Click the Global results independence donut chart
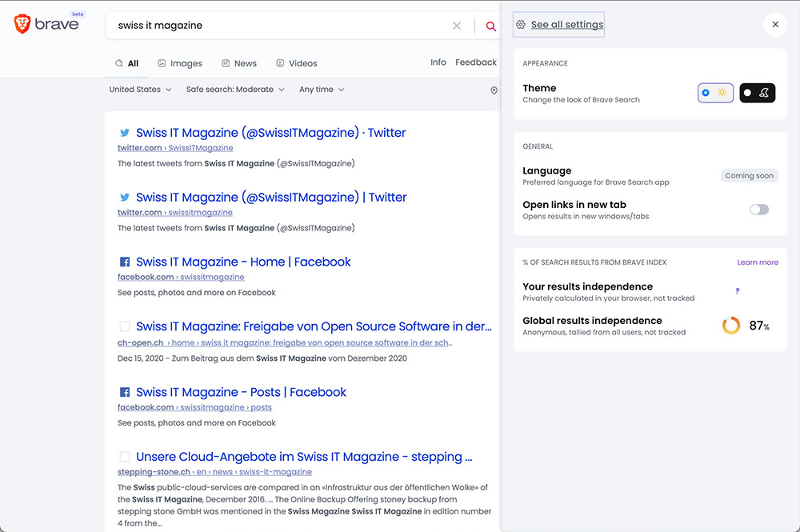The height and width of the screenshot is (532, 800). (731, 326)
